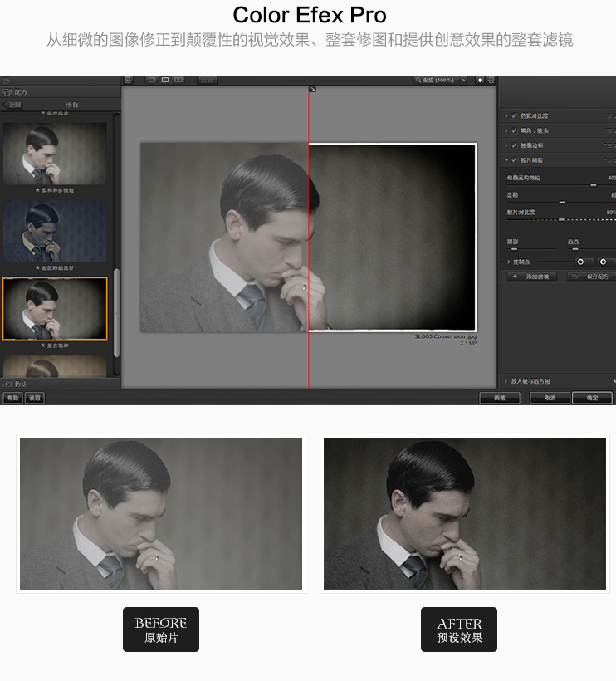Image resolution: width=616 pixels, height=681 pixels.
Task: Open the zoom level dropdown arrow
Action: point(463,80)
